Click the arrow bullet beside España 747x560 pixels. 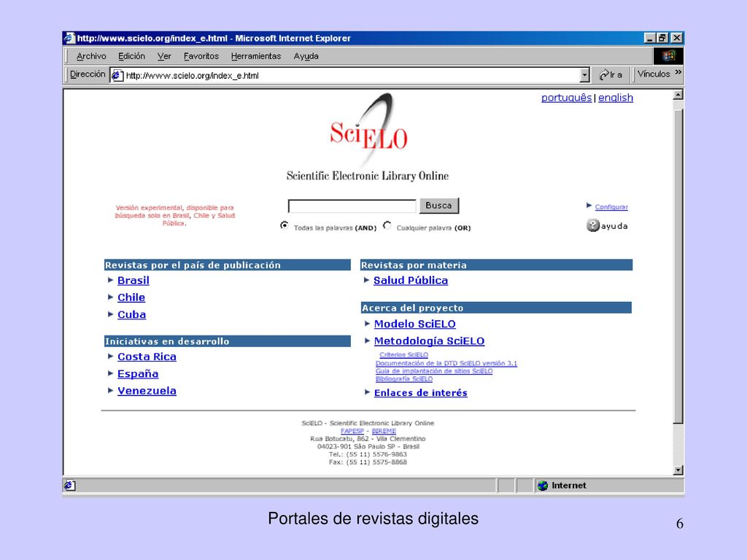(x=111, y=373)
